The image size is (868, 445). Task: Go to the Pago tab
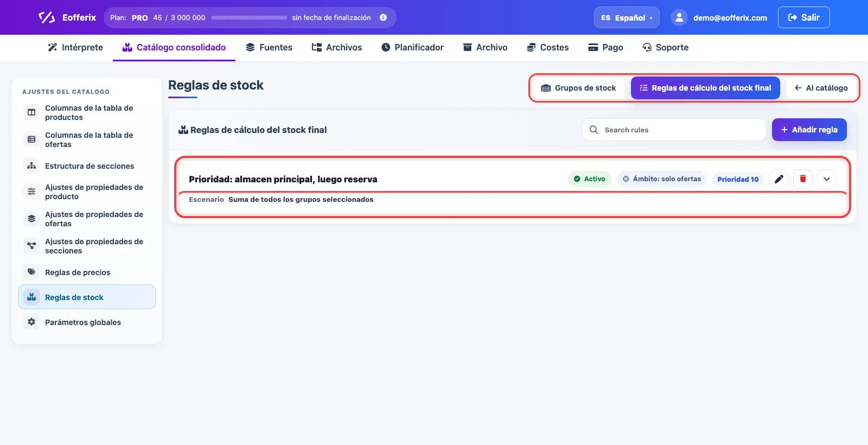[606, 47]
